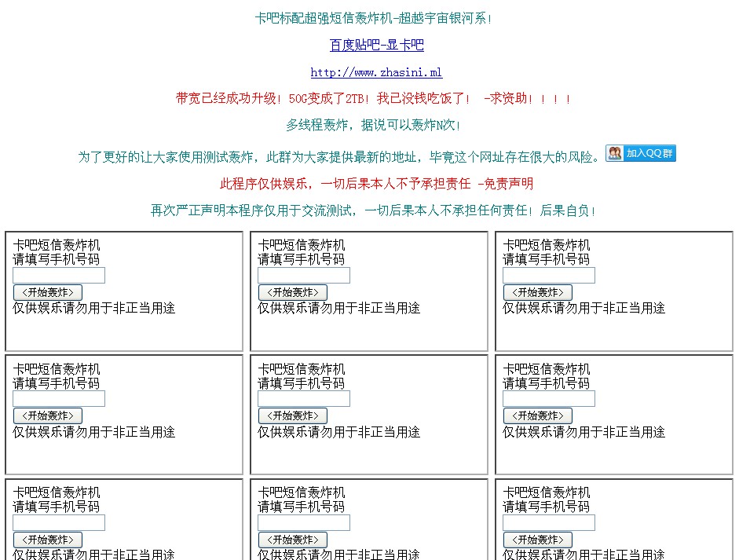Click the <开始轰炸> button in center panel
The image size is (739, 560).
[293, 415]
